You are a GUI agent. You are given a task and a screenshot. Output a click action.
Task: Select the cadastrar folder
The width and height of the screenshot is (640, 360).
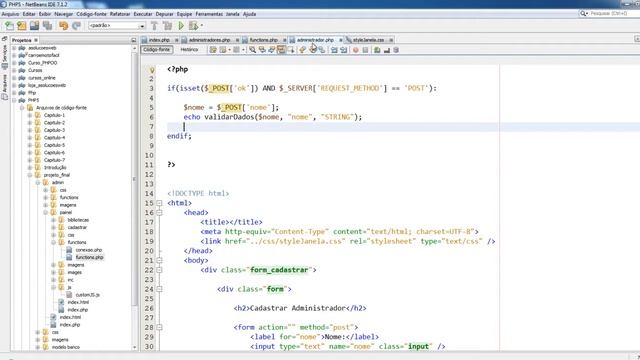pyautogui.click(x=77, y=227)
